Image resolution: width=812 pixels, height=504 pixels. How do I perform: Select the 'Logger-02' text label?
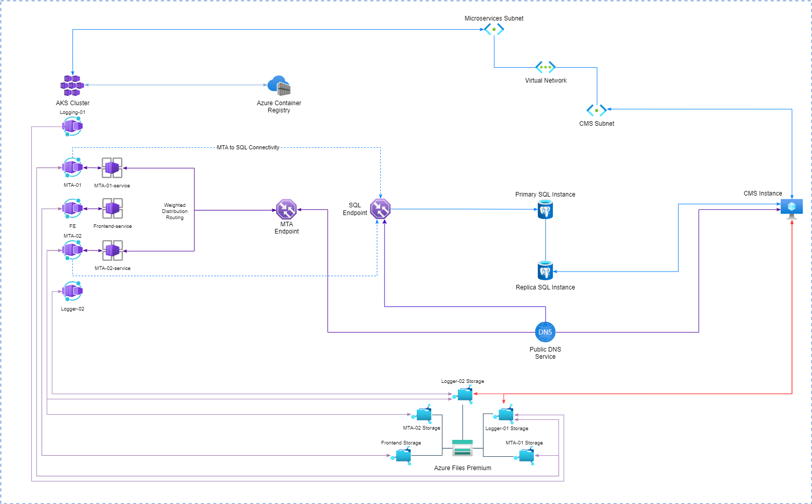72,309
